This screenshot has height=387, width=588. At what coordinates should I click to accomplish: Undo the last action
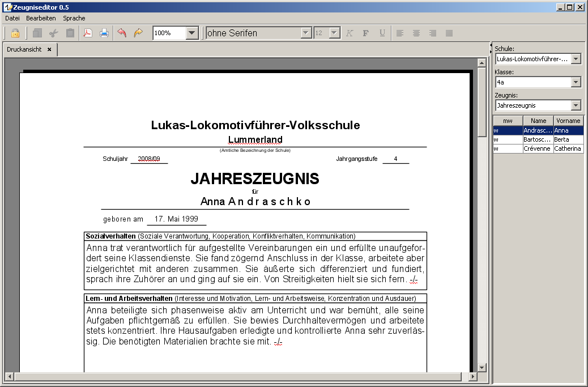click(122, 33)
